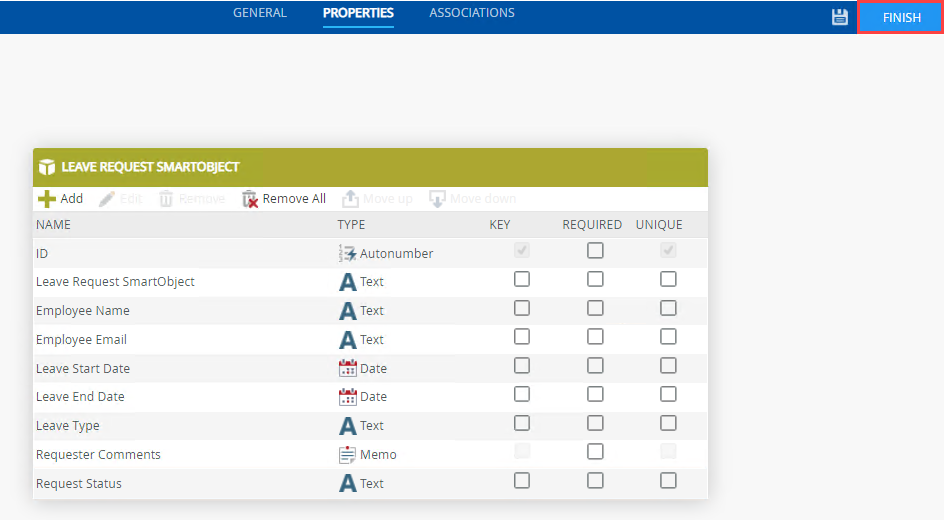This screenshot has width=944, height=520.
Task: Click the REQUIRED column header
Action: pyautogui.click(x=592, y=224)
